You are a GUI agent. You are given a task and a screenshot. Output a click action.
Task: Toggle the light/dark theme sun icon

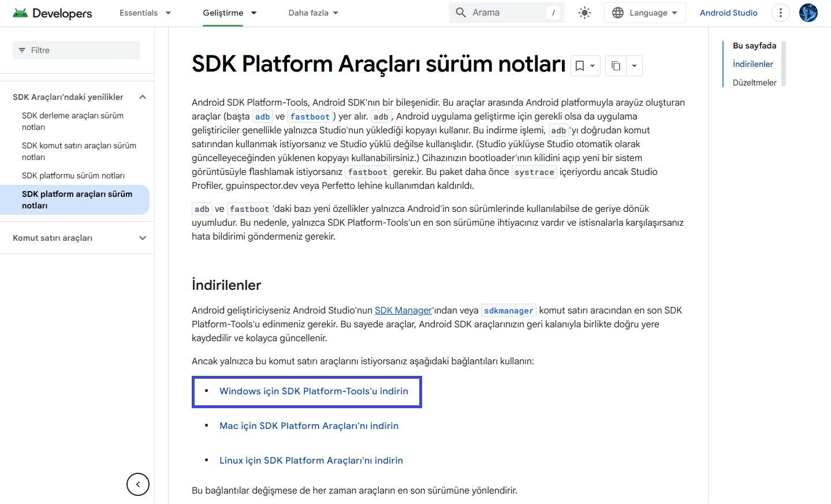pos(584,13)
